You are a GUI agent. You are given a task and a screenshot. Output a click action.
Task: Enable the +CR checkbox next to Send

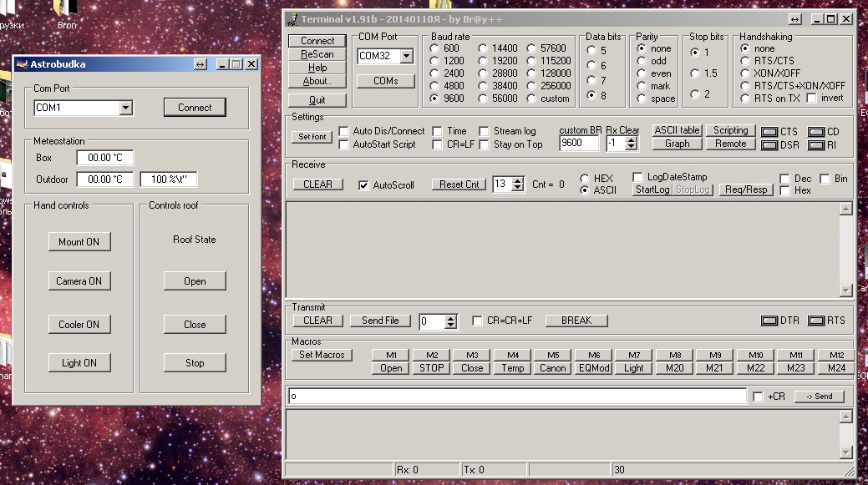[758, 397]
